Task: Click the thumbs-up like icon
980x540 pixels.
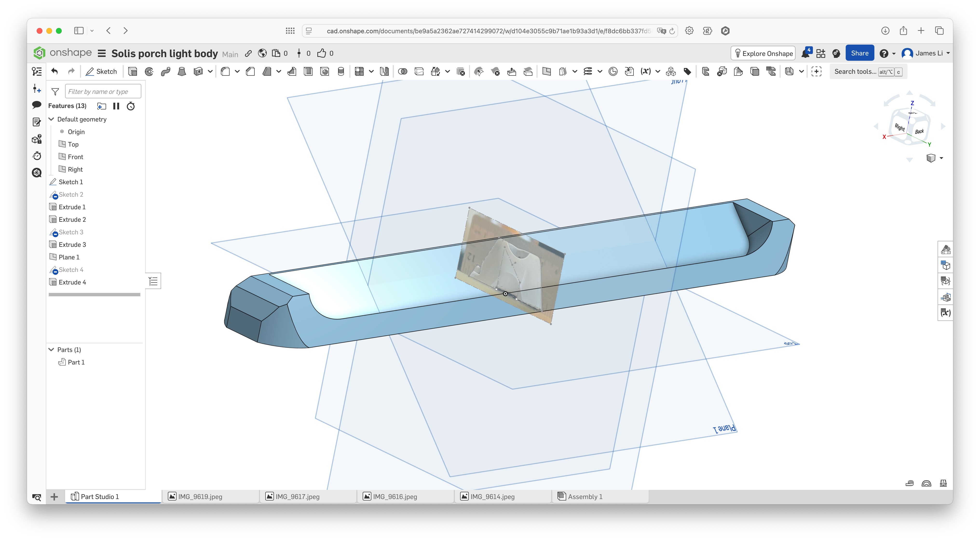Action: [x=321, y=53]
